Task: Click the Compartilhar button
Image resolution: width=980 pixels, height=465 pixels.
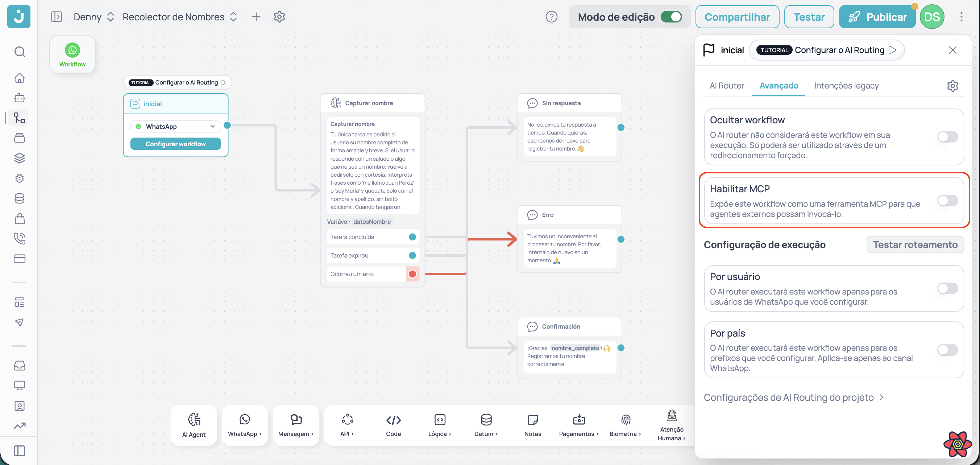Action: (x=737, y=17)
